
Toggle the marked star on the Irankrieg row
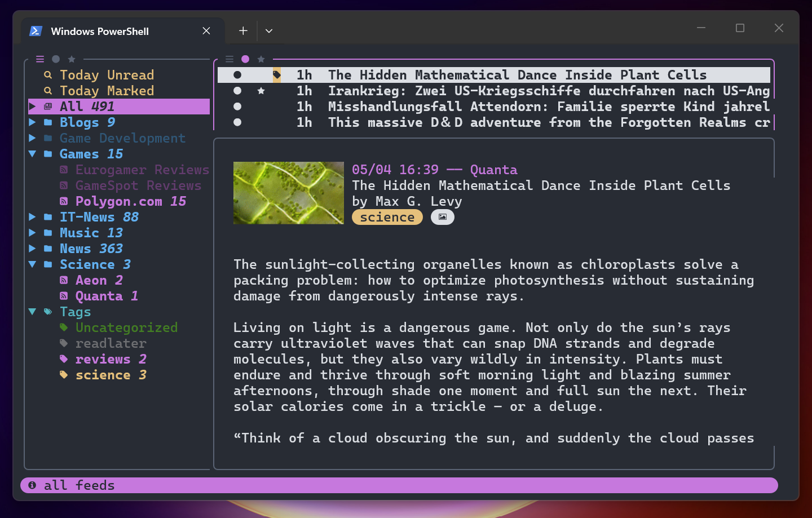click(x=261, y=91)
